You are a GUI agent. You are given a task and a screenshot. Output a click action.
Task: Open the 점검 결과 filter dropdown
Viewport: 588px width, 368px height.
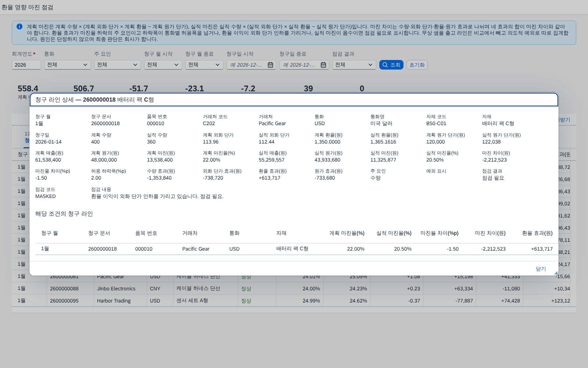(x=354, y=65)
